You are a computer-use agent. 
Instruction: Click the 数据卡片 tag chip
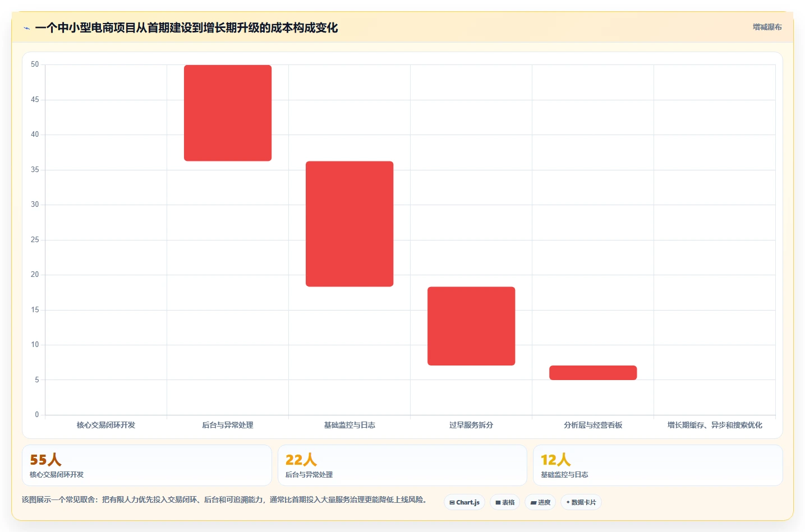(x=581, y=502)
